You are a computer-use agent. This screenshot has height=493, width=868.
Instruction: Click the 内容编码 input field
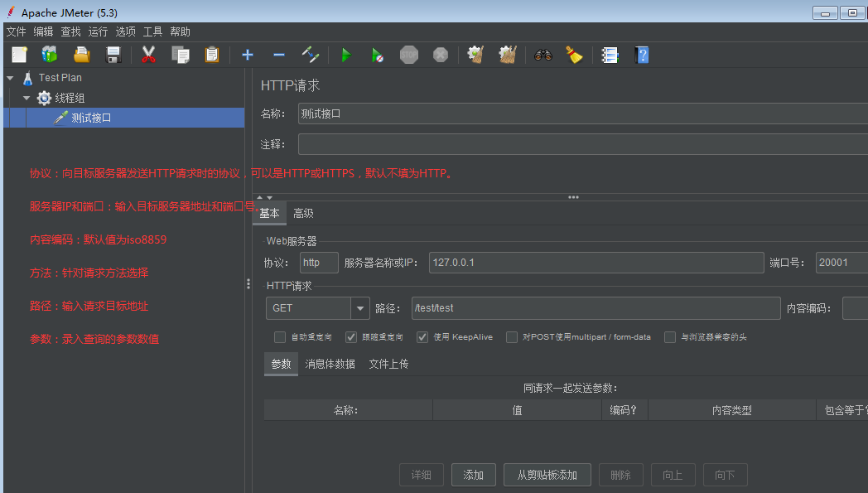click(855, 308)
